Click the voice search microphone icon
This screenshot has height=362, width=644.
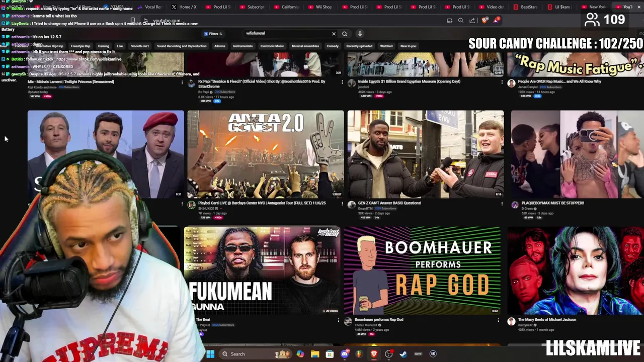pos(360,34)
